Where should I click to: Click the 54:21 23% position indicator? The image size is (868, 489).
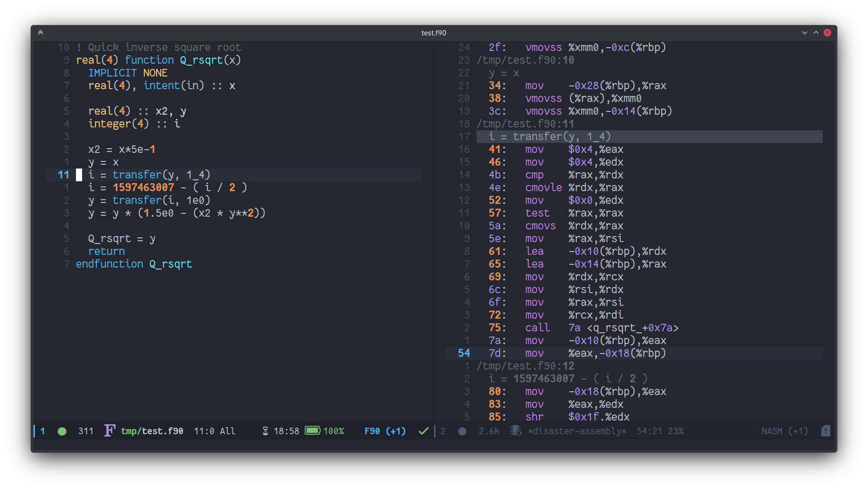[x=660, y=431]
